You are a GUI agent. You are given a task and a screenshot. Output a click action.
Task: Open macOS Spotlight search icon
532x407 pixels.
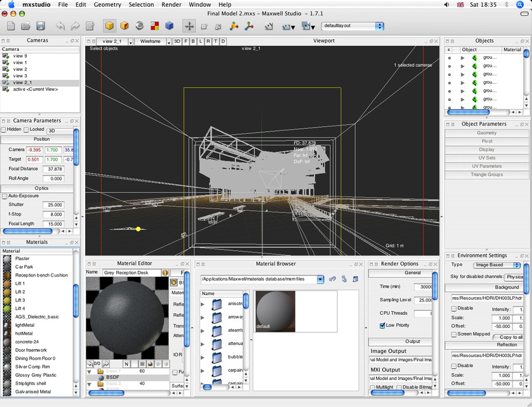tap(520, 4)
